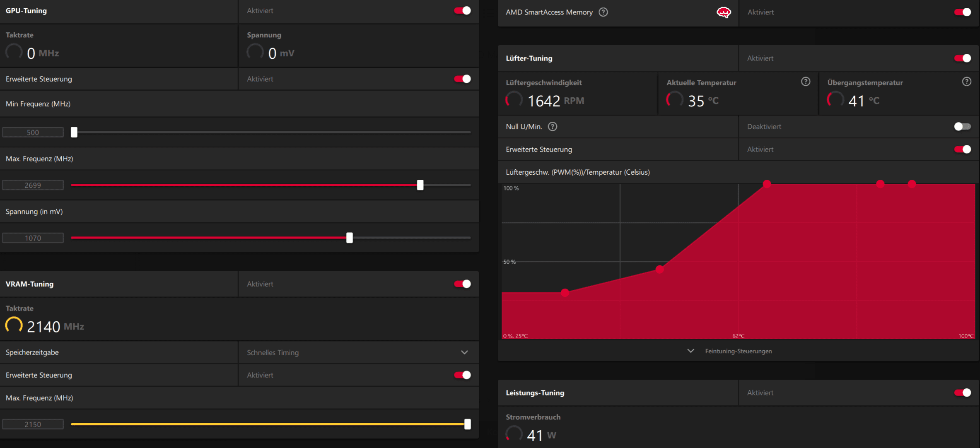980x448 pixels.
Task: Click the fan curve point at the 62°C line
Action: click(x=767, y=184)
